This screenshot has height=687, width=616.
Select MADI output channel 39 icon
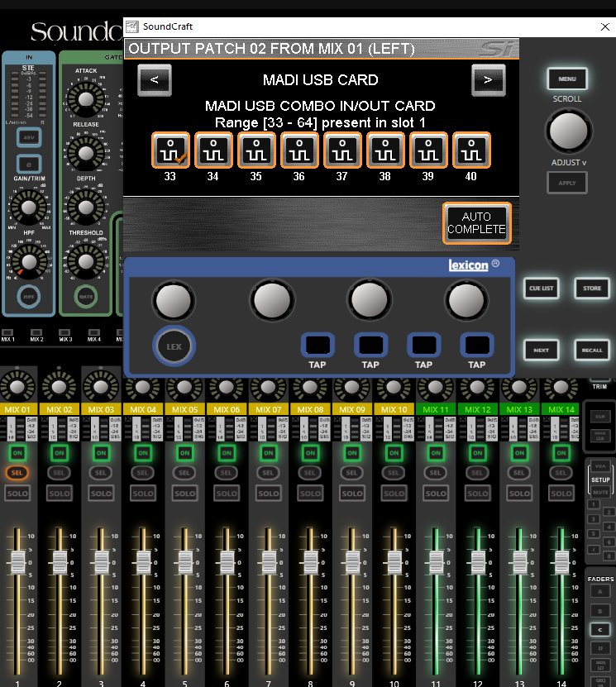428,150
